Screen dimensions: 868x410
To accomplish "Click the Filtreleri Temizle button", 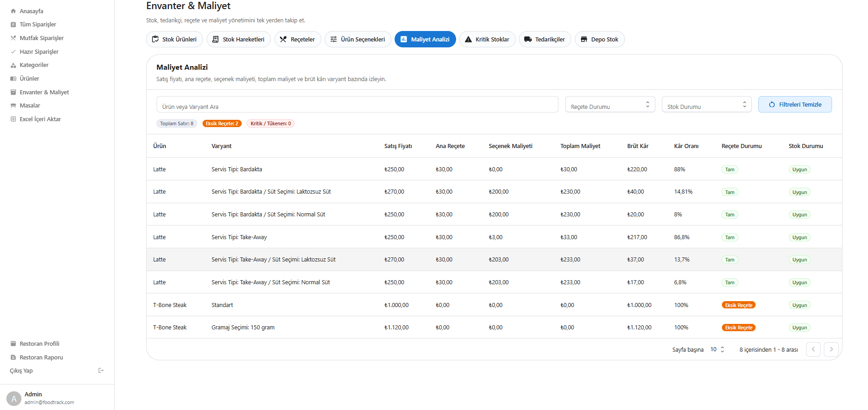I will click(795, 104).
